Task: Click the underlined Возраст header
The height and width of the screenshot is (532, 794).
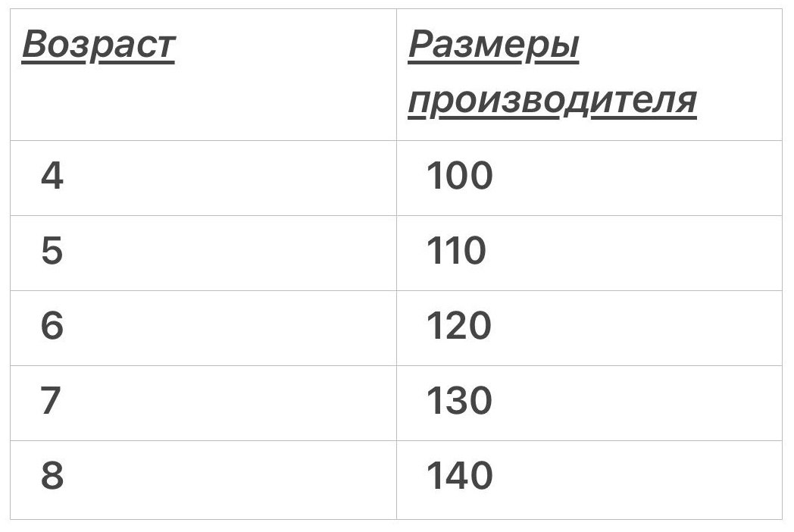Action: click(x=98, y=45)
